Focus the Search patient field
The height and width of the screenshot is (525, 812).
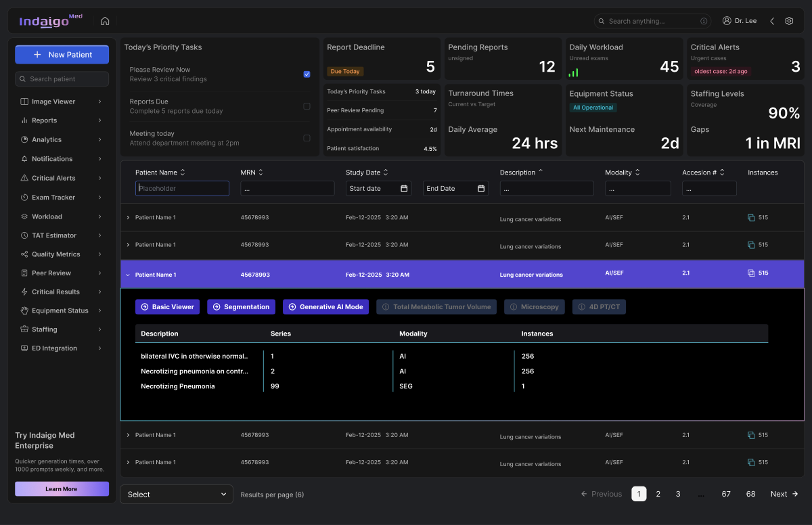click(62, 79)
